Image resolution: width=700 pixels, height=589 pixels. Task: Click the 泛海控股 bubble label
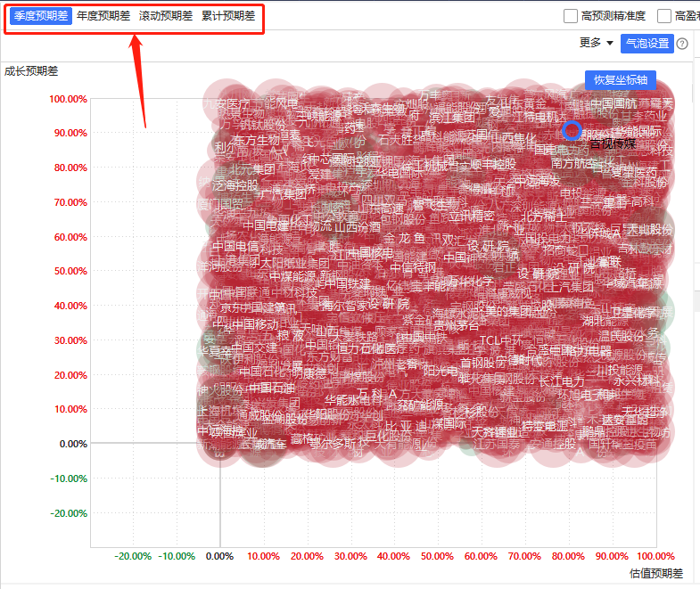tap(235, 185)
